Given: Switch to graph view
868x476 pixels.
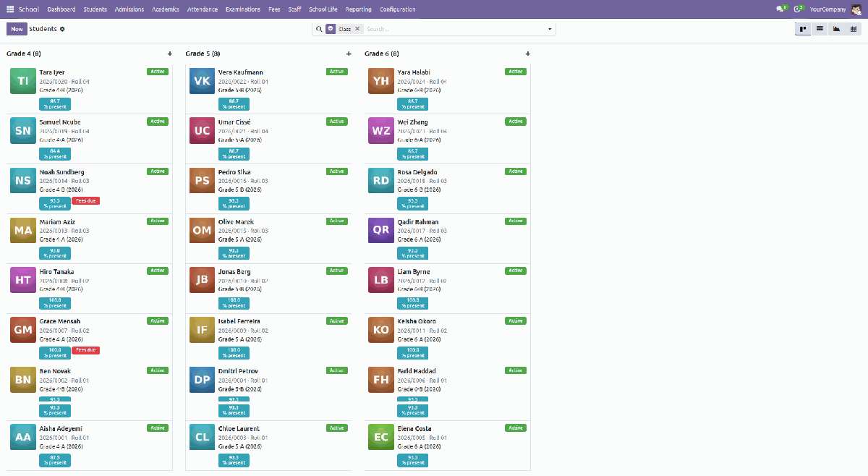Looking at the screenshot, I should (x=836, y=29).
